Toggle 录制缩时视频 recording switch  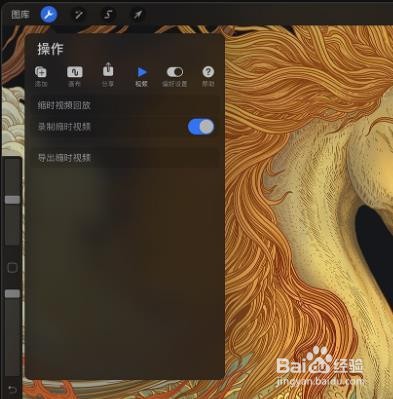click(201, 127)
